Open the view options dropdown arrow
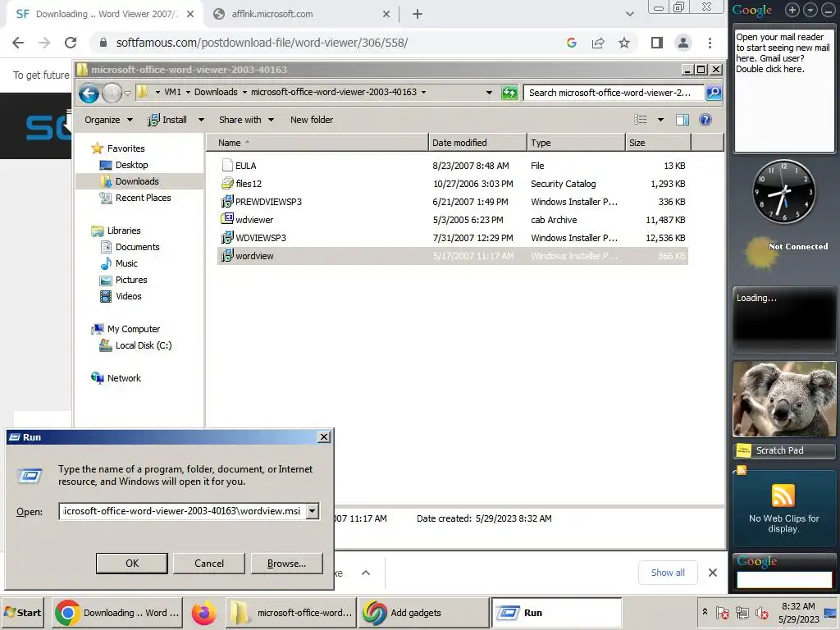Viewport: 840px width, 630px height. click(660, 120)
